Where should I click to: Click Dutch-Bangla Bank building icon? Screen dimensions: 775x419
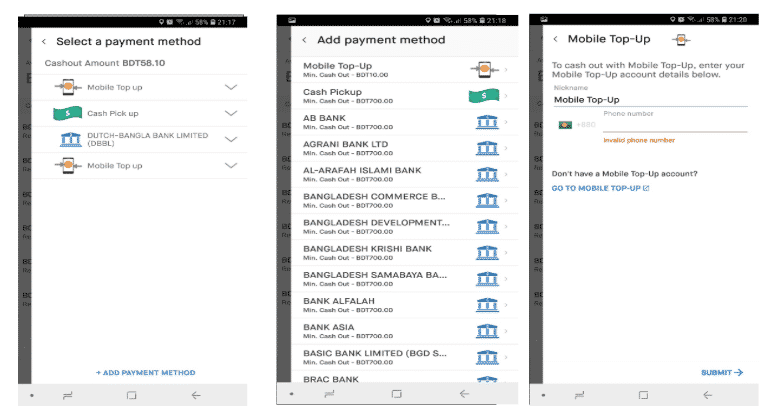[70, 139]
